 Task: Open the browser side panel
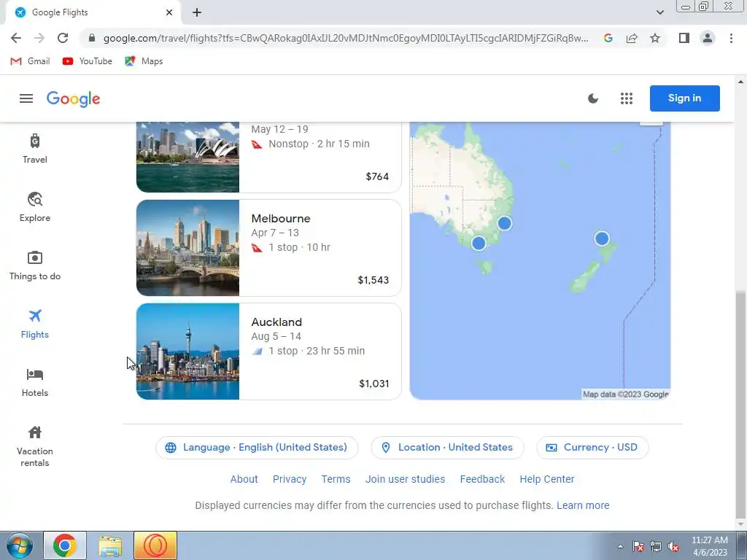coord(684,38)
